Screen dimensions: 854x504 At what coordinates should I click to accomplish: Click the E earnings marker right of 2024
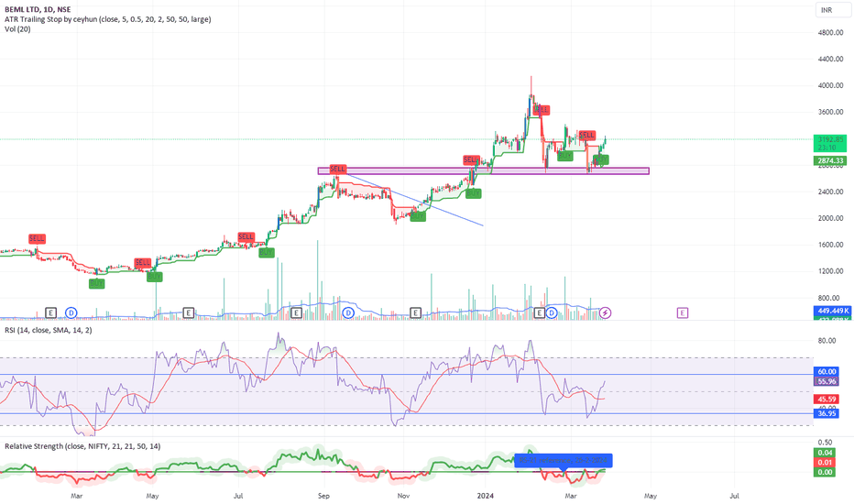pyautogui.click(x=539, y=312)
